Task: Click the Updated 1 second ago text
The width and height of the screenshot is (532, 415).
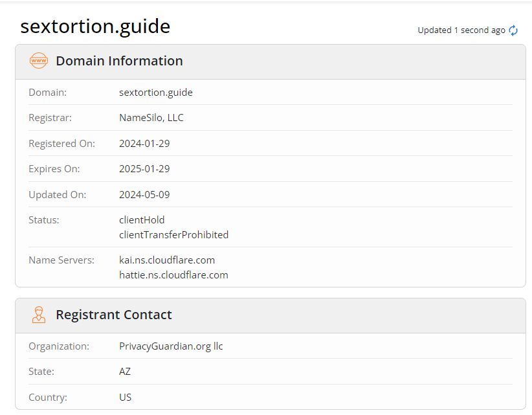Action: 461,30
